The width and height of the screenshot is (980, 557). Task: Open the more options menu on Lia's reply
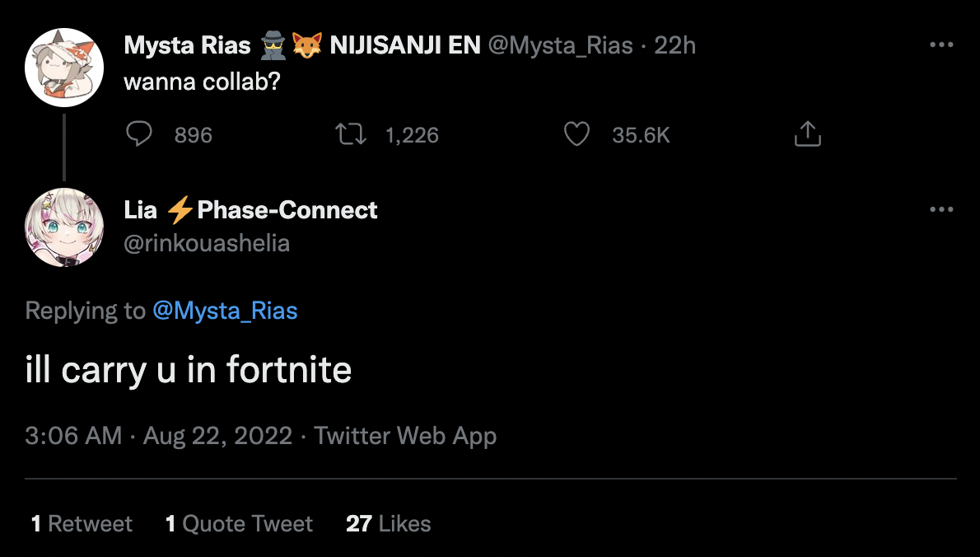pos(940,210)
